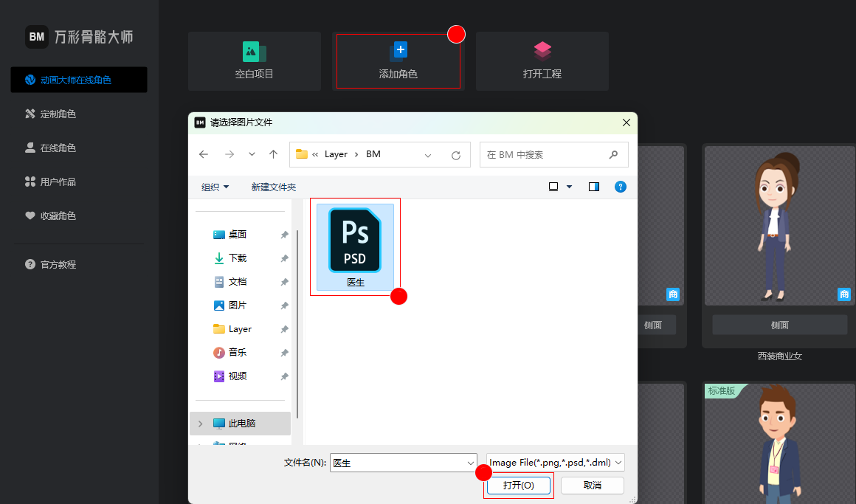Open 下载 in the navigation pane

pos(238,258)
